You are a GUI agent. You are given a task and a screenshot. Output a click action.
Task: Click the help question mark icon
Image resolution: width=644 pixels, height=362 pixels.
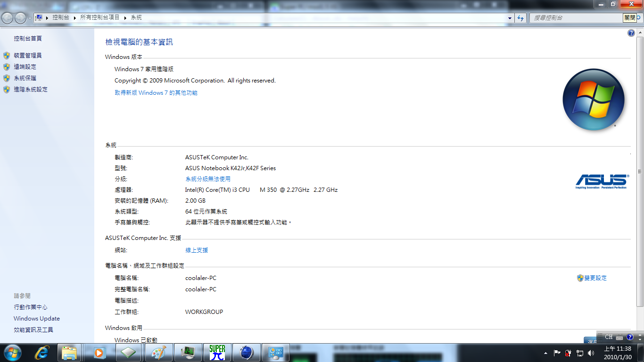tap(631, 33)
